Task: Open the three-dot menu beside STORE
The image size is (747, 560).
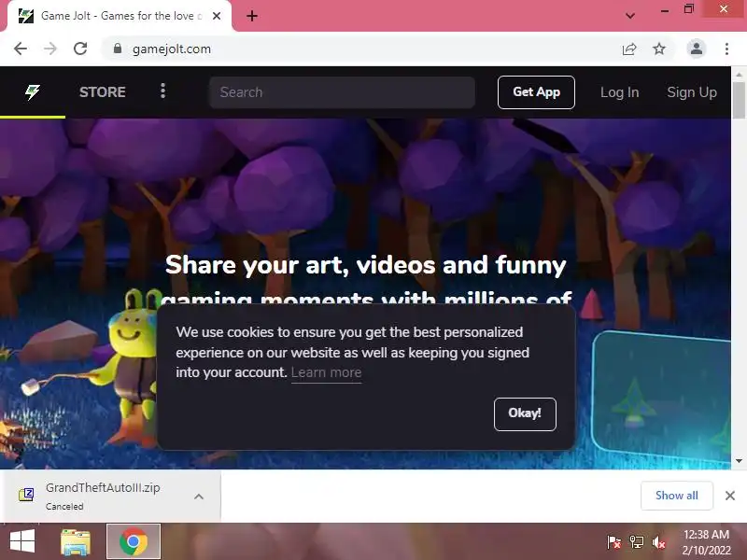Action: tap(162, 91)
